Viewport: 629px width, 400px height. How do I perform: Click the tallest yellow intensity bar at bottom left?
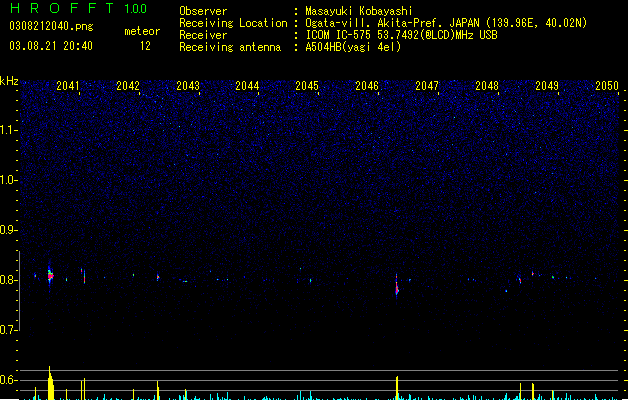coord(50,383)
